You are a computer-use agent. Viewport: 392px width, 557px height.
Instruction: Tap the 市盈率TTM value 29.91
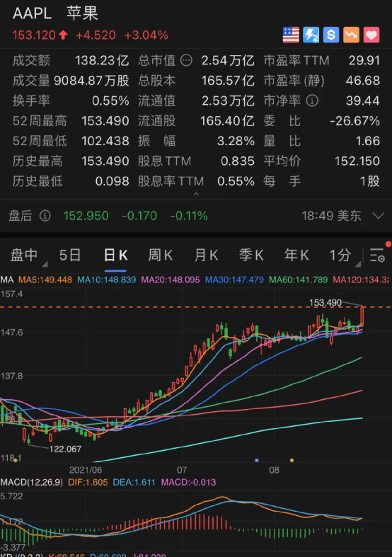coord(364,60)
